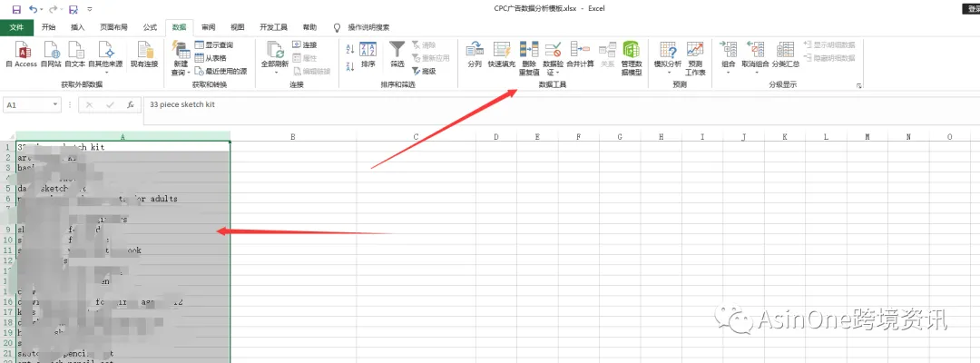Sort ascending with the A-Z icon
Image resolution: width=980 pixels, height=363 pixels.
(x=350, y=49)
